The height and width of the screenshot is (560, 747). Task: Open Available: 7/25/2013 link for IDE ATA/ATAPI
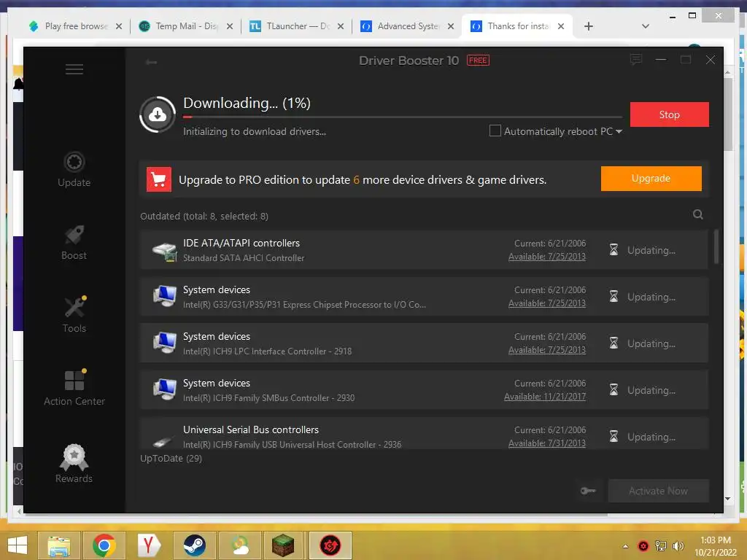(547, 257)
